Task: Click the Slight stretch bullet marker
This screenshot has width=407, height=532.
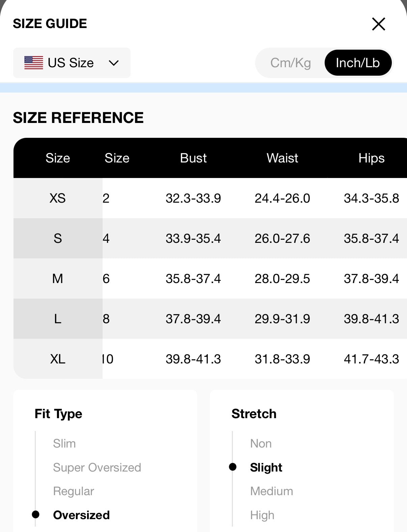Action: pyautogui.click(x=233, y=467)
